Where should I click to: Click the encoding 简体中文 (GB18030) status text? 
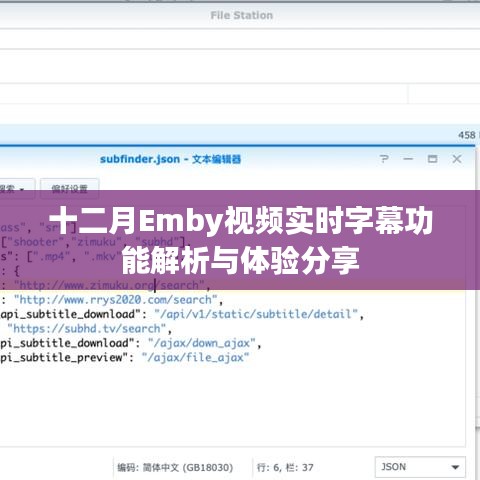pyautogui.click(x=175, y=467)
